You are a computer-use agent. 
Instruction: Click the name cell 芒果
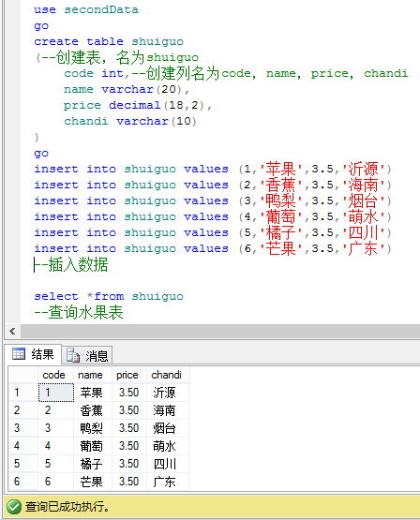coord(93,482)
